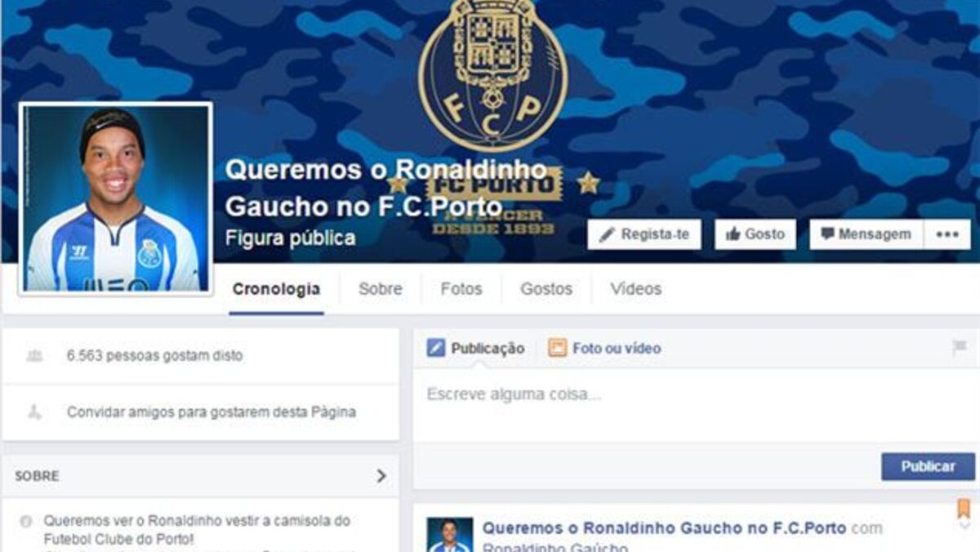Open the post options arrow under the bookmark
Image resolution: width=980 pixels, height=552 pixels.
click(964, 525)
